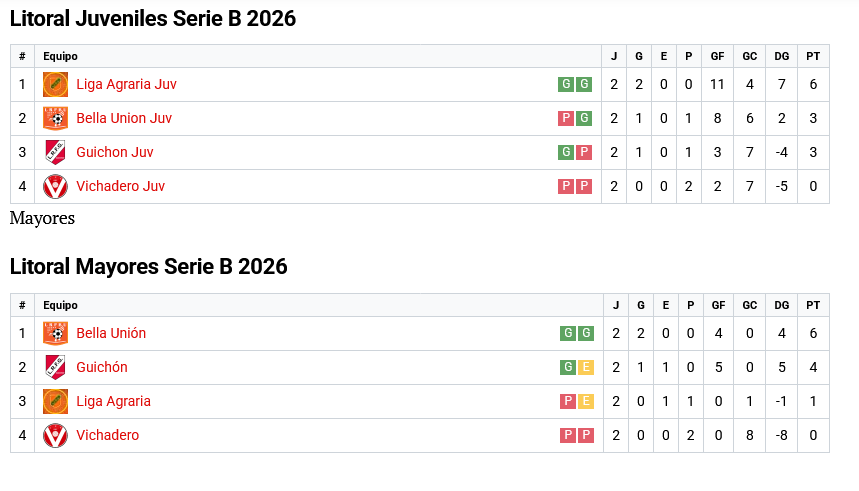Click GF column header in Mayores table
This screenshot has height=491, width=859.
pyautogui.click(x=717, y=306)
